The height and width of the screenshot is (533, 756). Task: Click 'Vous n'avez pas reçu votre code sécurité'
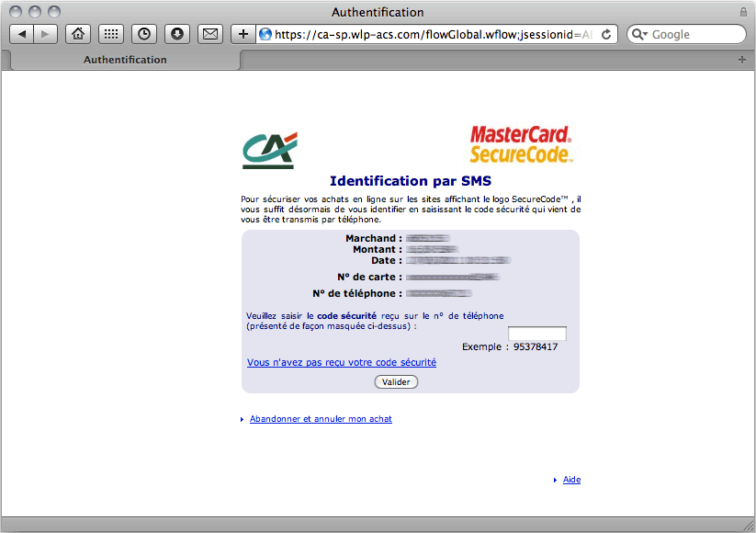tap(342, 362)
